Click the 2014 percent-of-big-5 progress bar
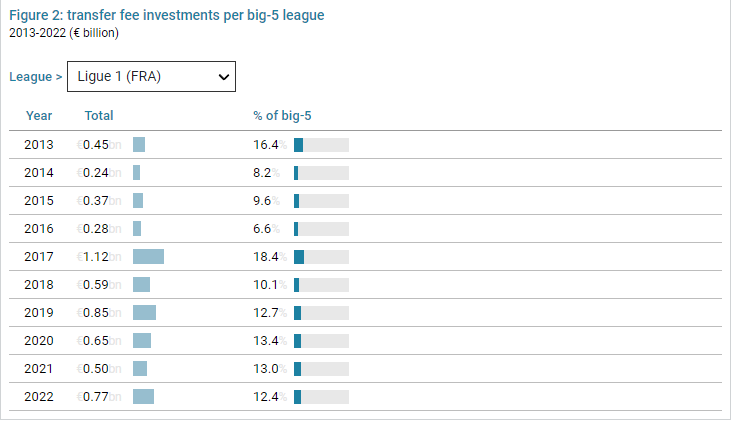 321,173
